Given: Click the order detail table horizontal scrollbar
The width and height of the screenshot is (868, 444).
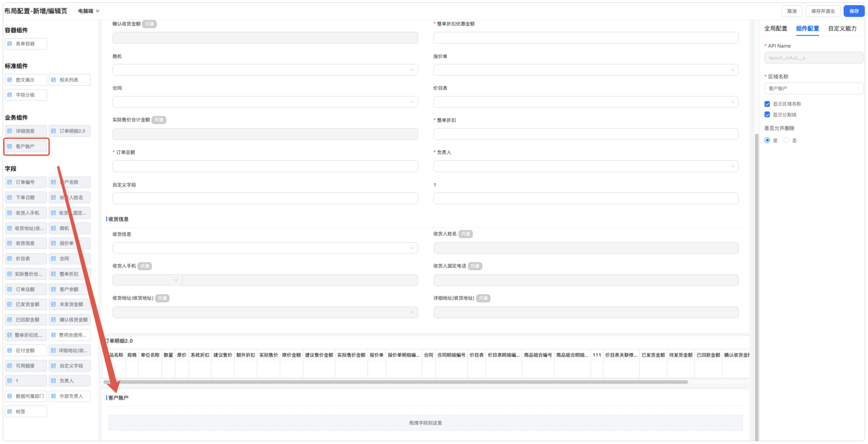Looking at the screenshot, I should [x=396, y=382].
